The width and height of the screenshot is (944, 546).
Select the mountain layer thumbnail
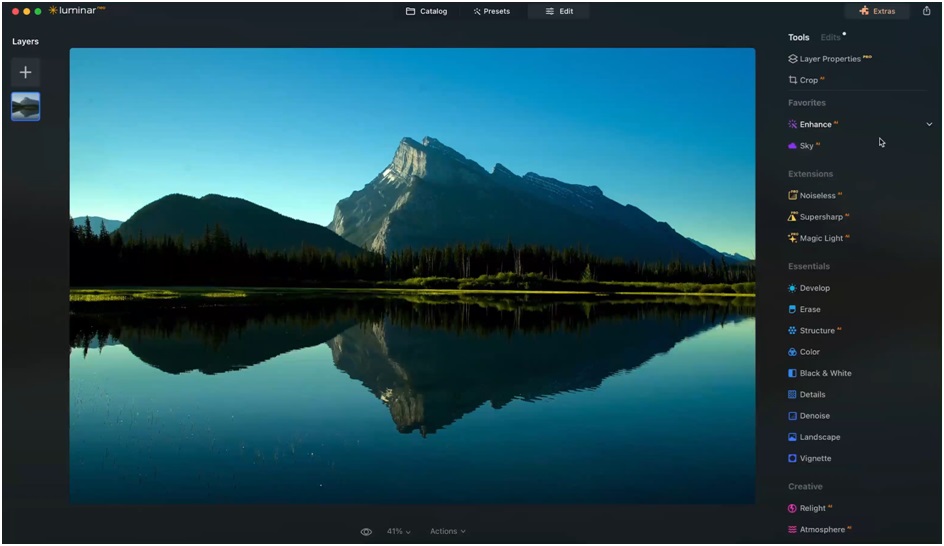click(26, 106)
